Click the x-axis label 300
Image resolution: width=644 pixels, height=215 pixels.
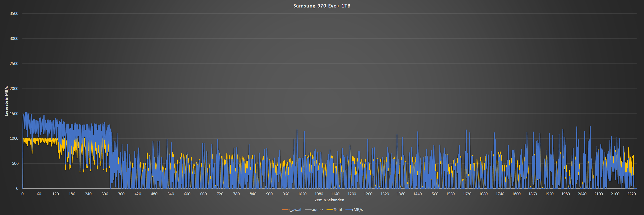(x=105, y=194)
